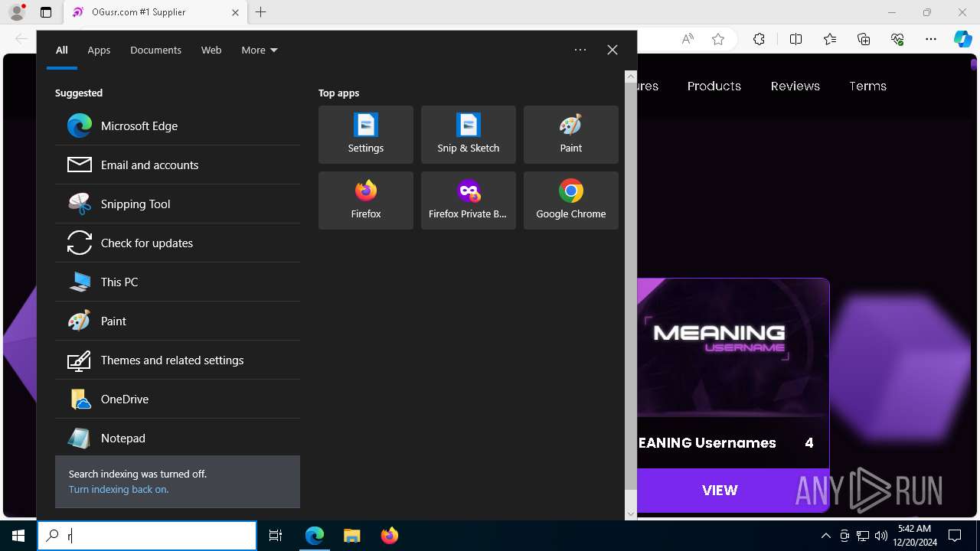The image size is (980, 551).
Task: Open Edge Settings and more menu
Action: tap(931, 39)
